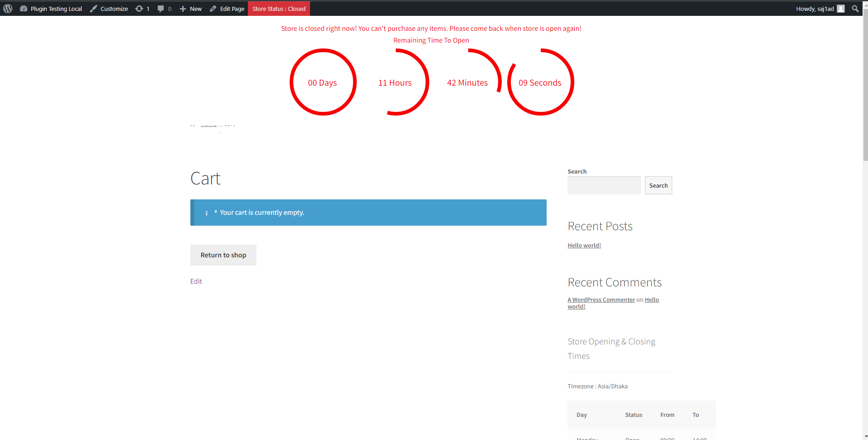Click the admin bar search magnifier icon
Viewport: 868px width, 440px height.
(x=855, y=9)
